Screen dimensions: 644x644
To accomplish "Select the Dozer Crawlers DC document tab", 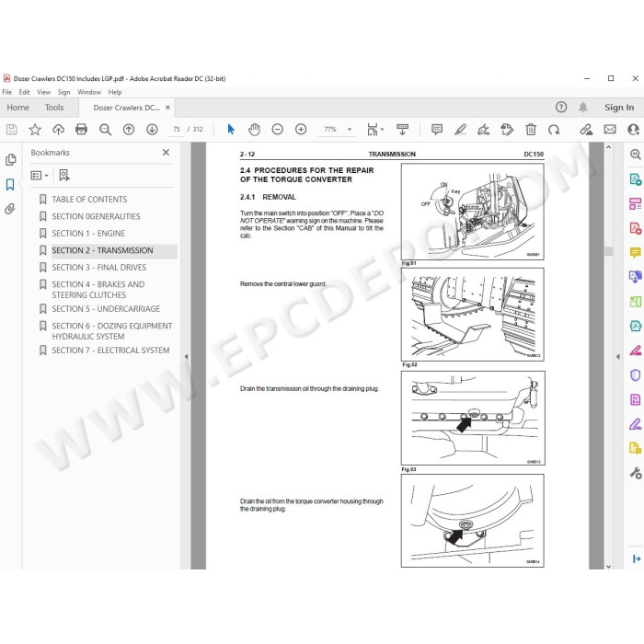I will pyautogui.click(x=126, y=108).
